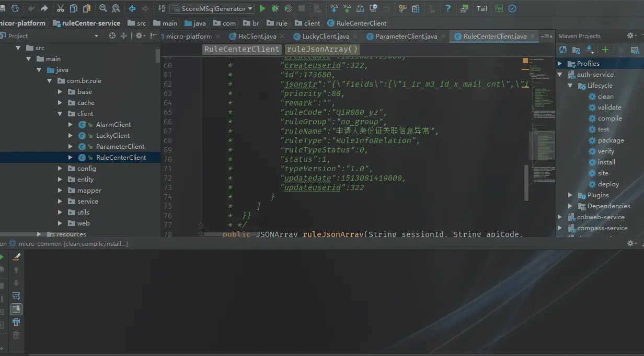Expand the cobweb-service module

tap(560, 217)
